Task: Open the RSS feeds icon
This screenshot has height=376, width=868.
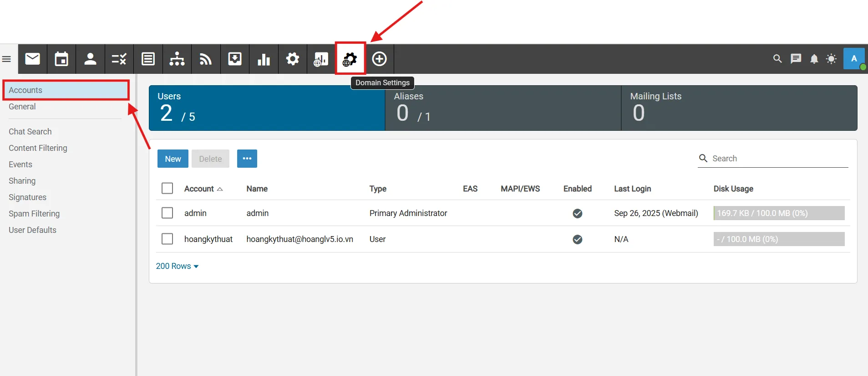Action: (x=206, y=59)
